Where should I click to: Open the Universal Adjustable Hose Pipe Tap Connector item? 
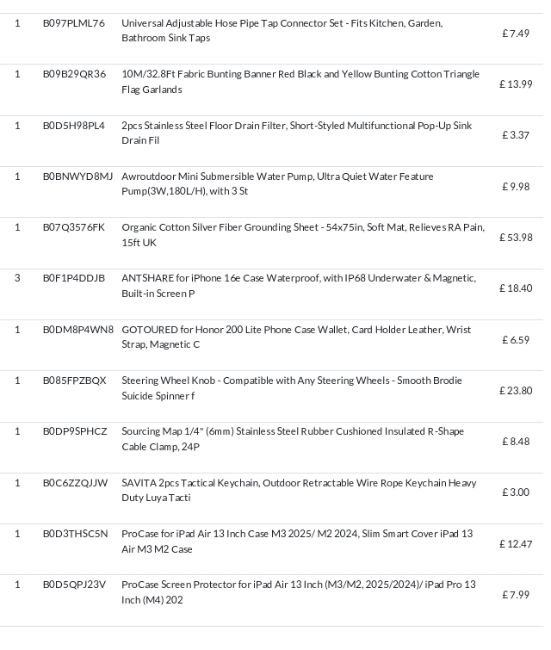[x=282, y=30]
